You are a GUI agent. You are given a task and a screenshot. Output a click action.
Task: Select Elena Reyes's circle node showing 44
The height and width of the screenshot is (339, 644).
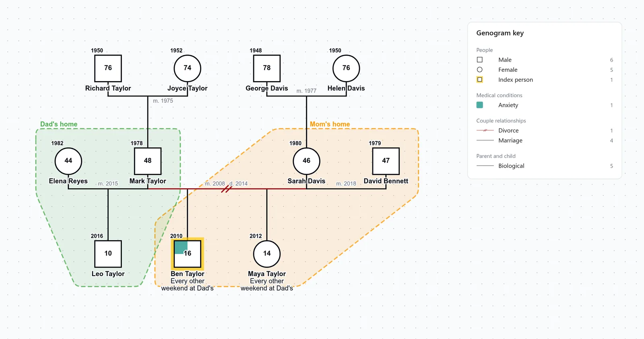68,161
